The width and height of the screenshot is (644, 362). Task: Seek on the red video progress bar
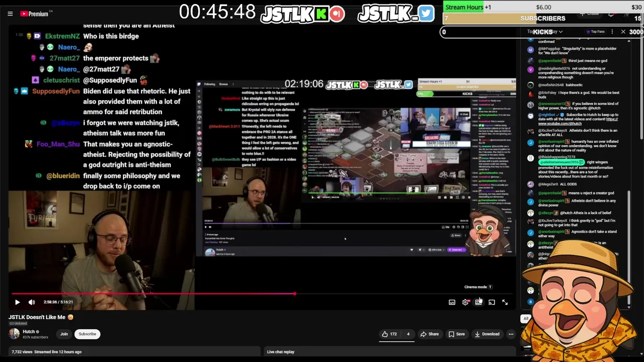pos(262,294)
